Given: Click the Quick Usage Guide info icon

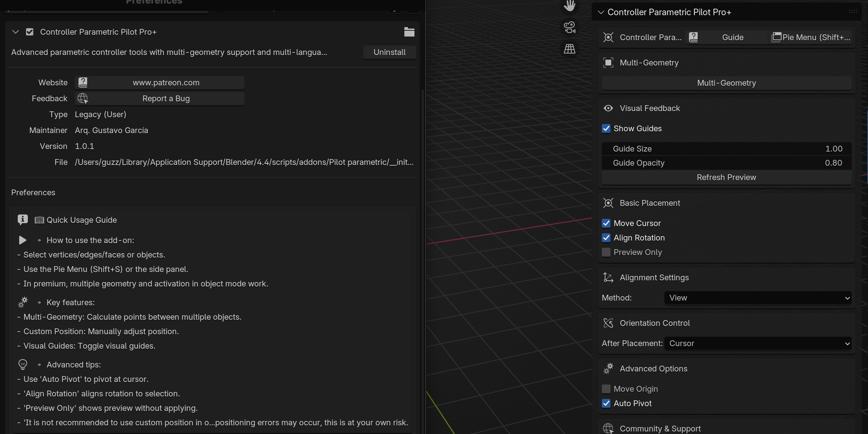Looking at the screenshot, I should tap(22, 220).
